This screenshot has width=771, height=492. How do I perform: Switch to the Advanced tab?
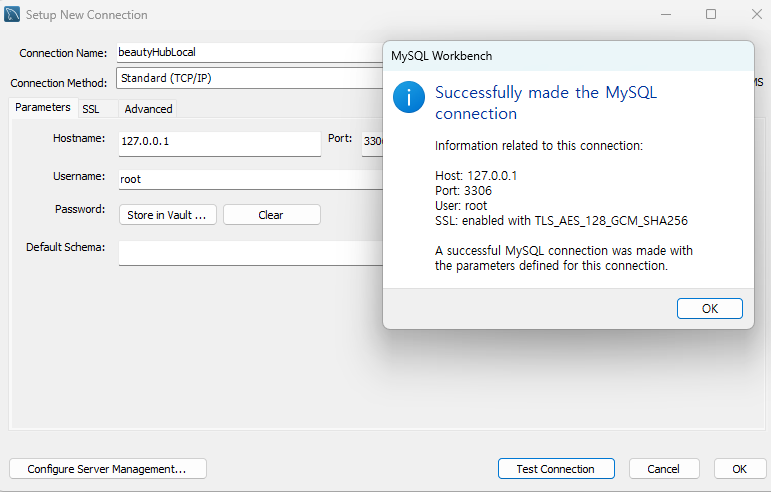(x=148, y=109)
